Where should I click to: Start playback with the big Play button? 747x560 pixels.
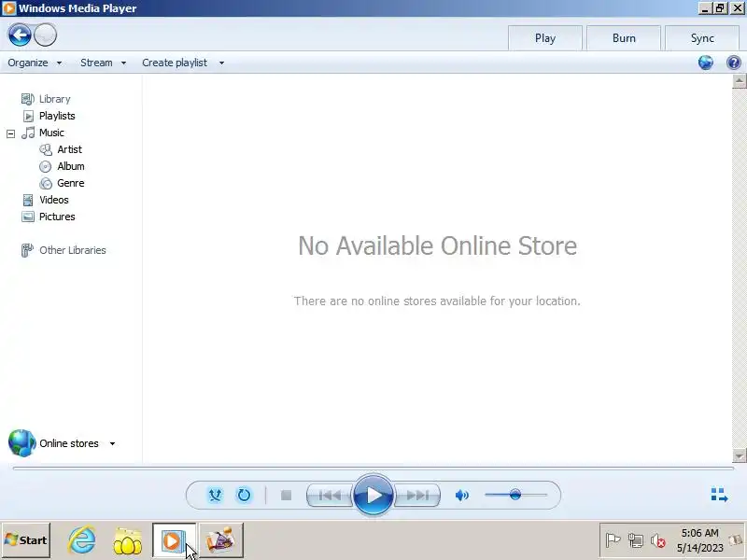coord(373,496)
